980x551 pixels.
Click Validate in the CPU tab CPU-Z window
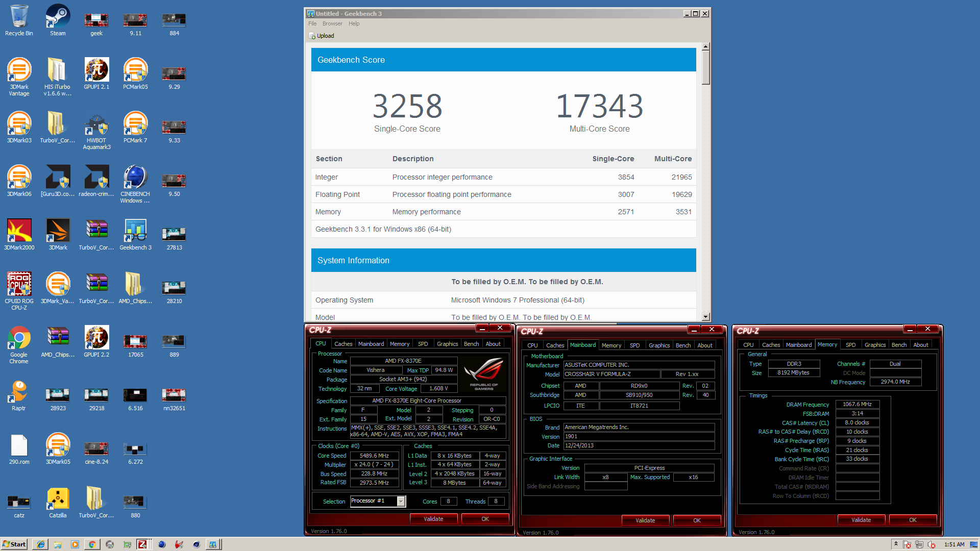pos(433,519)
